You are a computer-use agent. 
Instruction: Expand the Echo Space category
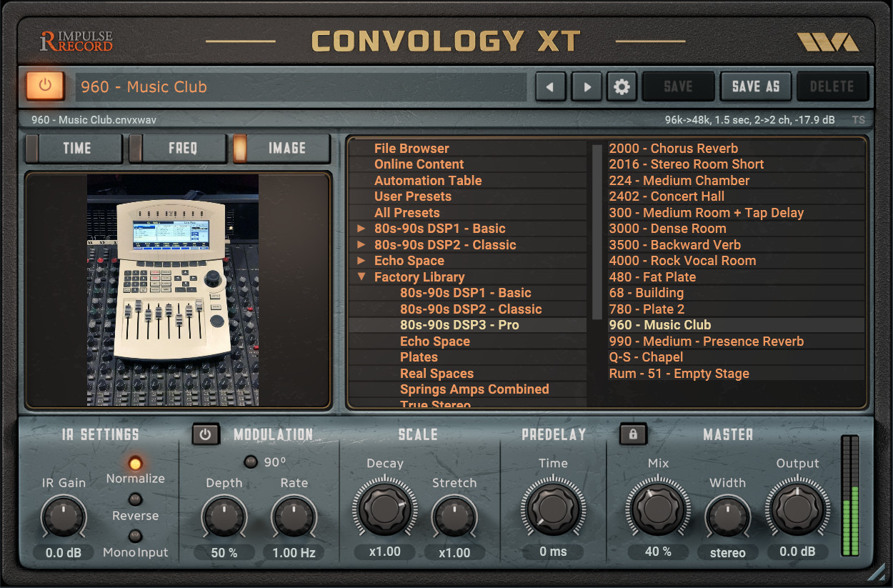[362, 260]
